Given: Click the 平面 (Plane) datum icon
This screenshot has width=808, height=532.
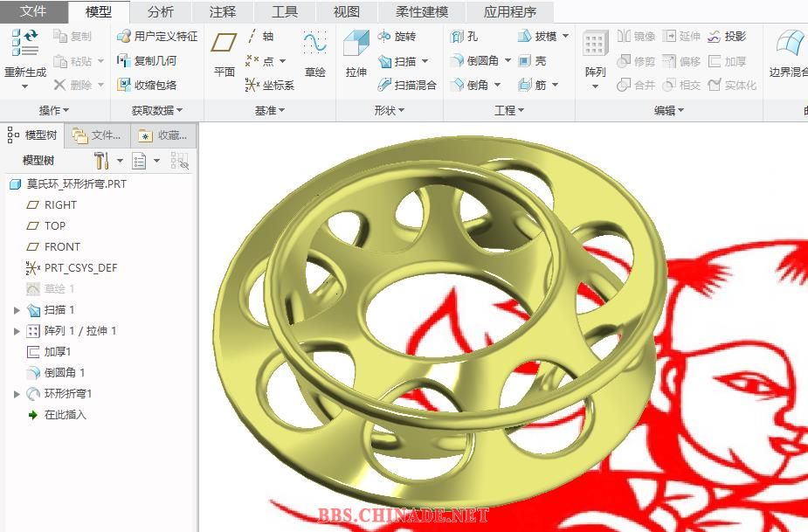Looking at the screenshot, I should click(224, 45).
